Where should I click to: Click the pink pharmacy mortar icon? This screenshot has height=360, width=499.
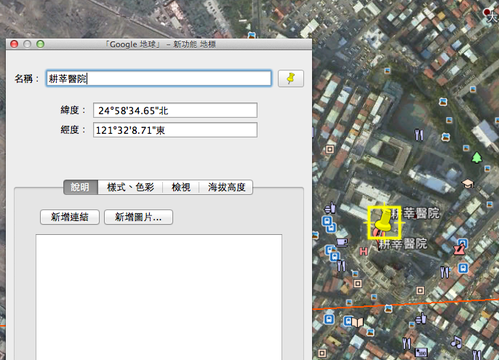coord(459,249)
